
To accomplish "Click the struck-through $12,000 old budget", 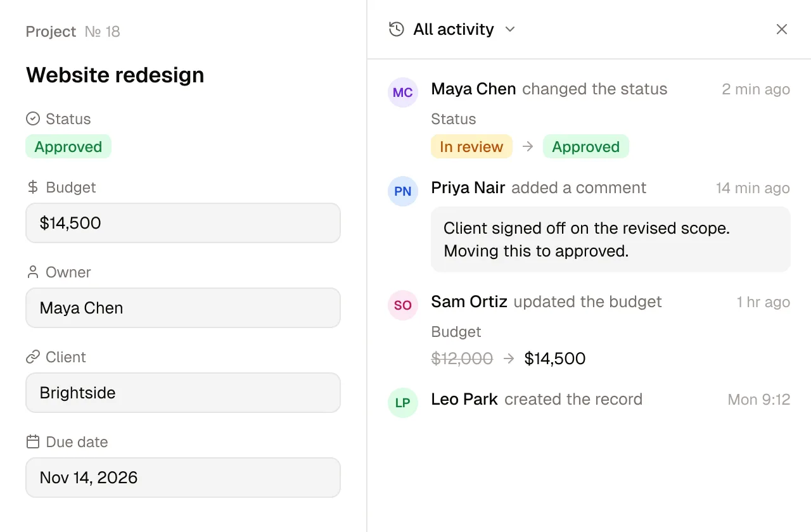I will click(x=462, y=358).
